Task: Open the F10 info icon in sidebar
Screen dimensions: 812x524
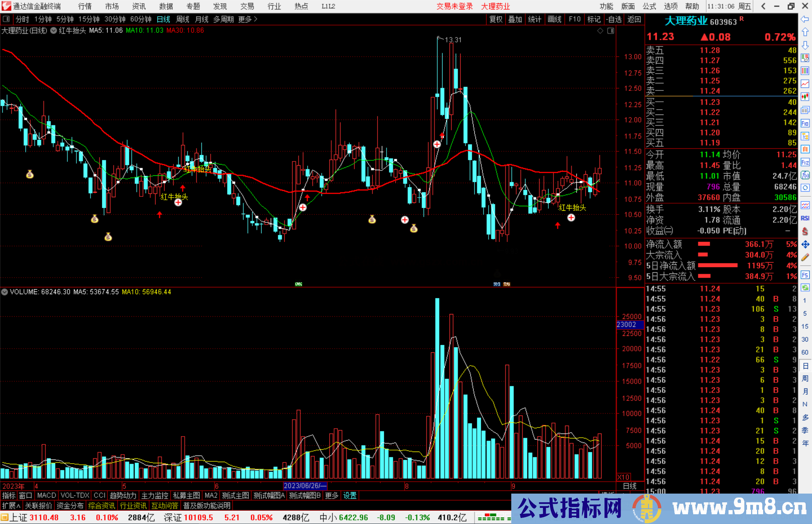Action: pyautogui.click(x=805, y=123)
